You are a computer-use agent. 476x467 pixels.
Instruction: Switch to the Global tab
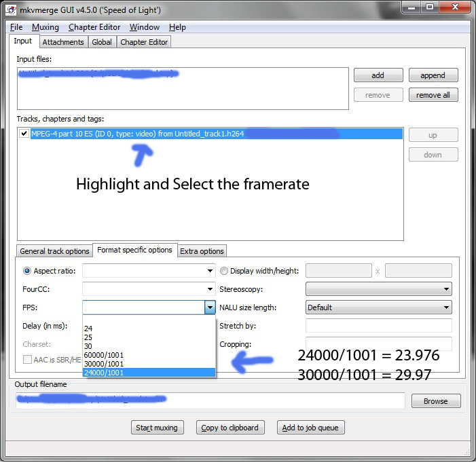102,42
